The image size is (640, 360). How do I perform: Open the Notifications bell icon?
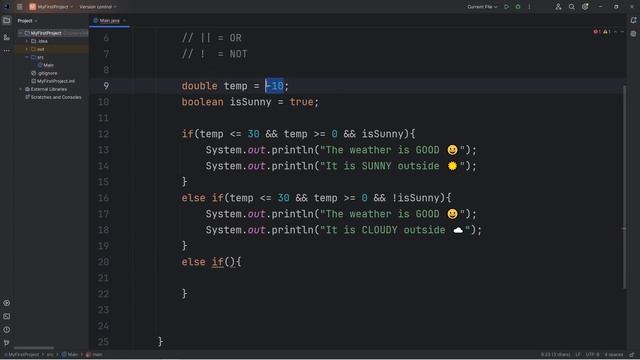click(x=633, y=20)
